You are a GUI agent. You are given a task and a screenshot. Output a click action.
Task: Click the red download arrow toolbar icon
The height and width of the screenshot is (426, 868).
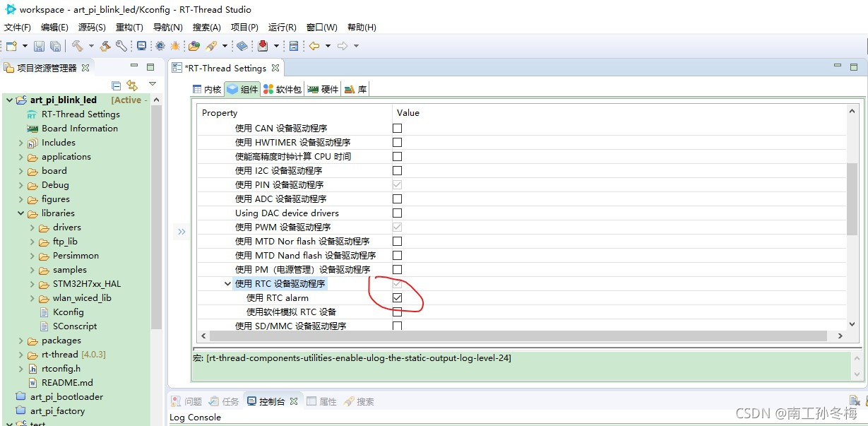click(x=263, y=46)
